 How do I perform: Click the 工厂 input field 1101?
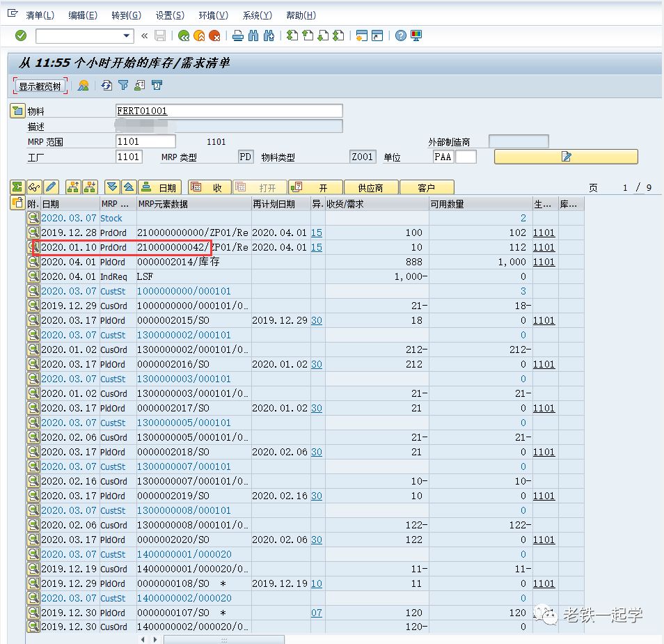(129, 157)
